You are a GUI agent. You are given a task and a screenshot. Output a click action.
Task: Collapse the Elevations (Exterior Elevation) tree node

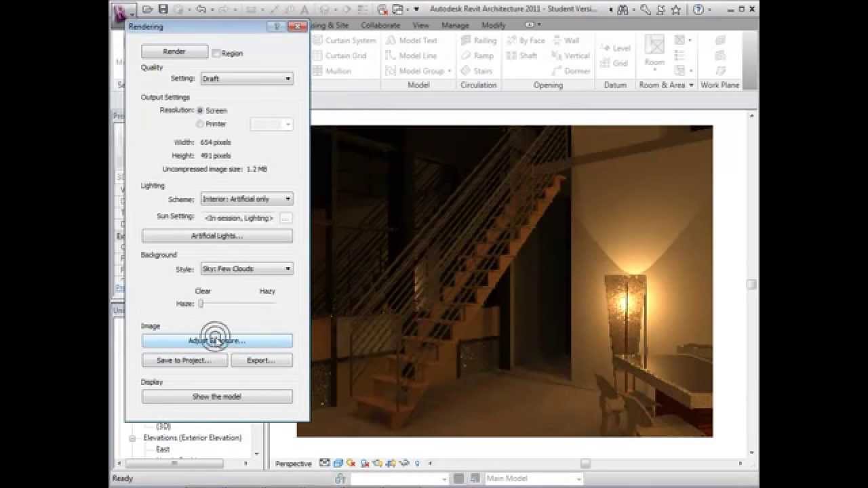click(x=134, y=439)
